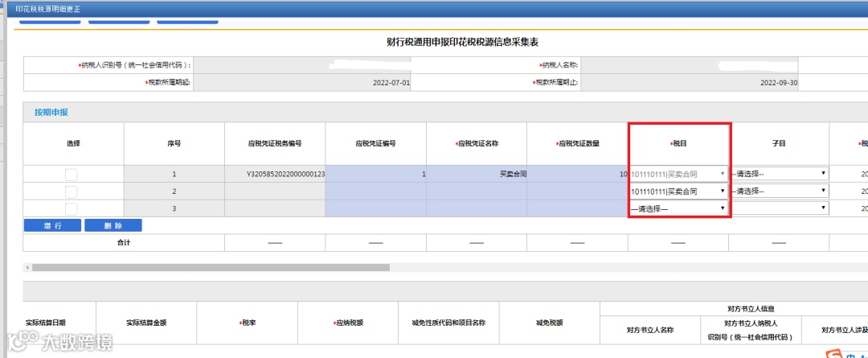Click the 序号 cell showing 1
The image size is (868, 358).
coord(174,174)
